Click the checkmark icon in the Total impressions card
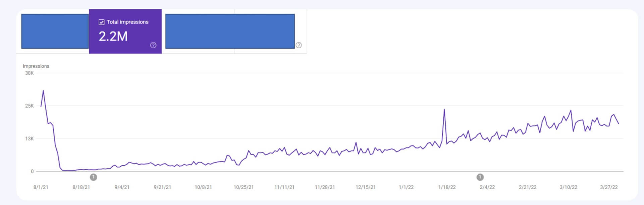 (101, 22)
